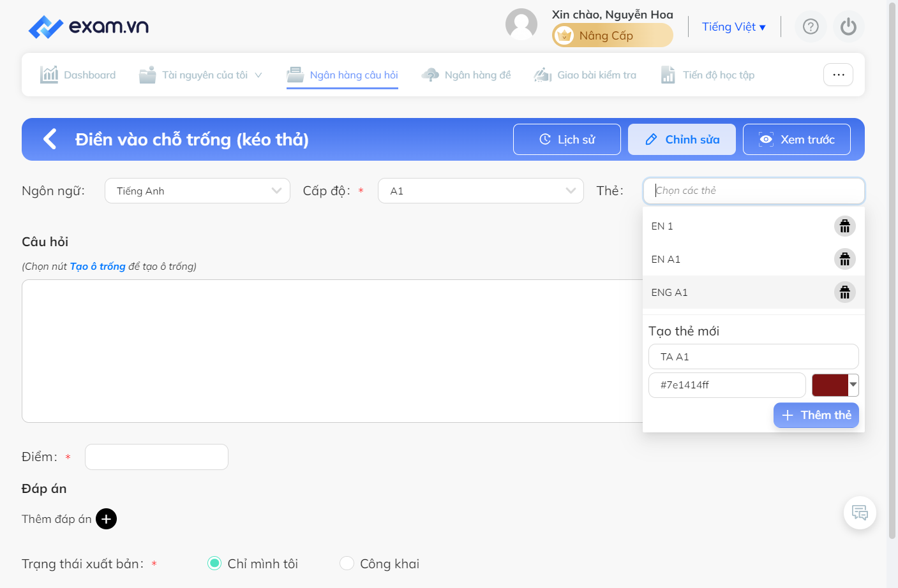Delete the ENG A1 tag with the trash icon
898x588 pixels.
pyautogui.click(x=844, y=292)
